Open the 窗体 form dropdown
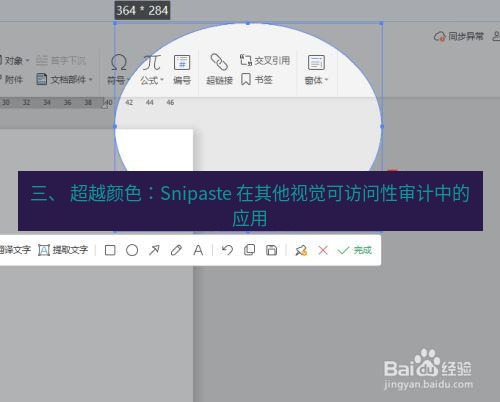Image resolution: width=500 pixels, height=402 pixels. pyautogui.click(x=316, y=70)
